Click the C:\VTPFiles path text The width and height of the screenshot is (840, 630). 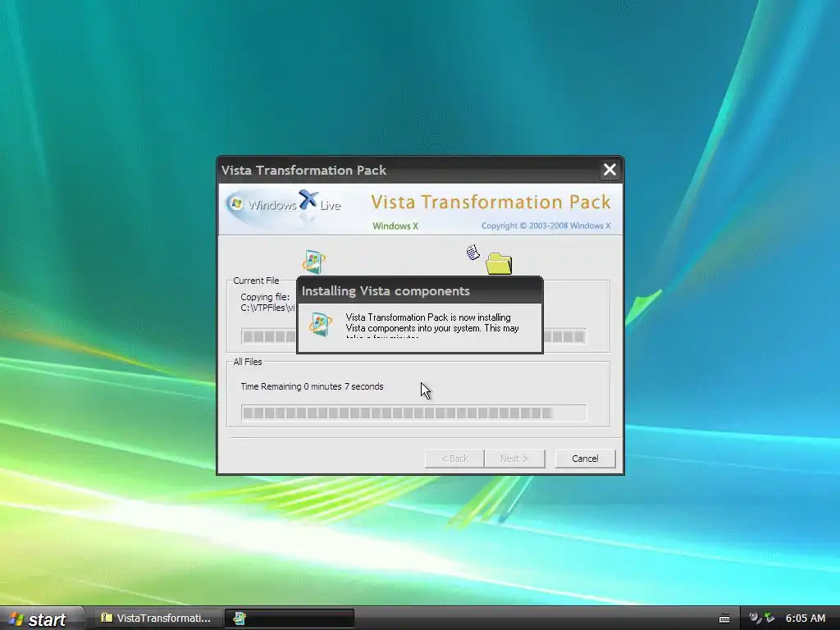tap(268, 308)
